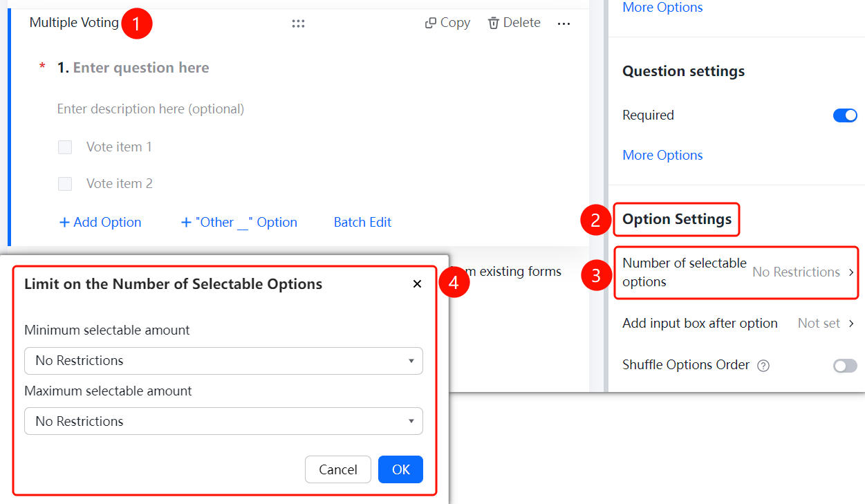Click the question description field
Screen dimensions: 865x504
[151, 109]
